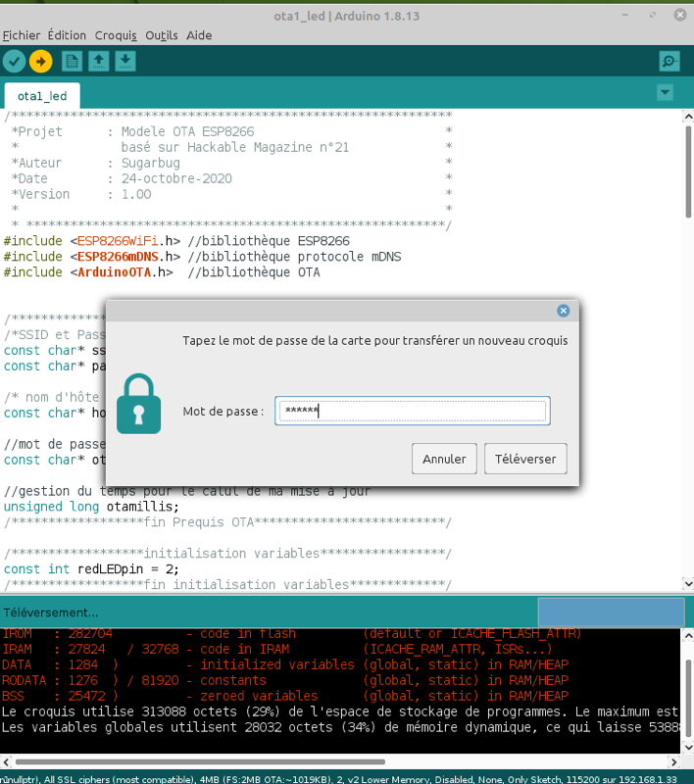694x784 pixels.
Task: Click the Upload arrow toolbar icon
Action: click(40, 61)
